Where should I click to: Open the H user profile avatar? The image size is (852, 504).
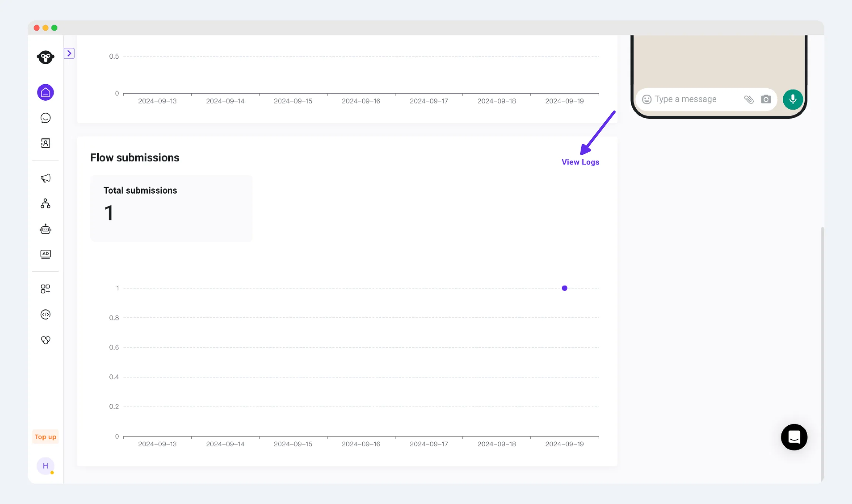[x=45, y=466]
